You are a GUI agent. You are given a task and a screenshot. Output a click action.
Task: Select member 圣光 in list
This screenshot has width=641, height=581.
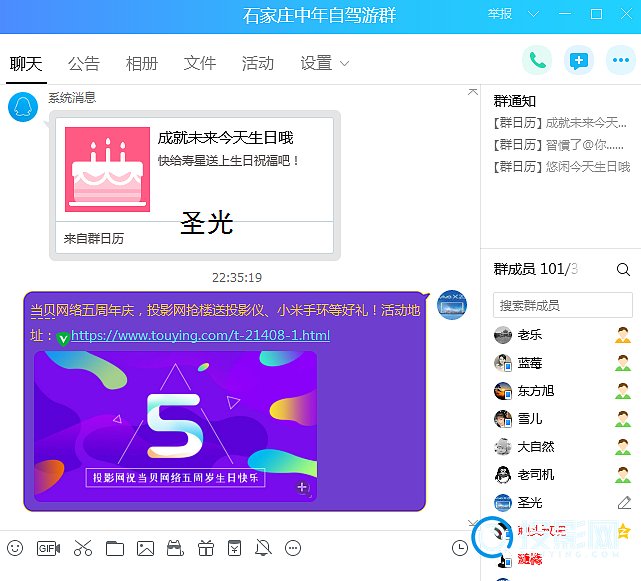pos(529,502)
